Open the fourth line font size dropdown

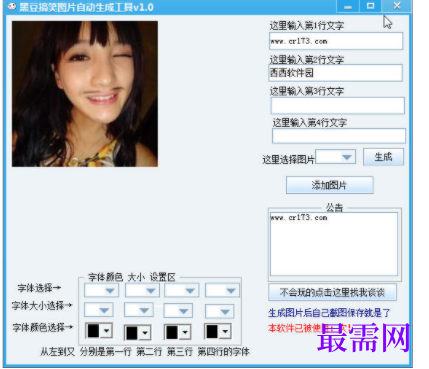[219, 311]
